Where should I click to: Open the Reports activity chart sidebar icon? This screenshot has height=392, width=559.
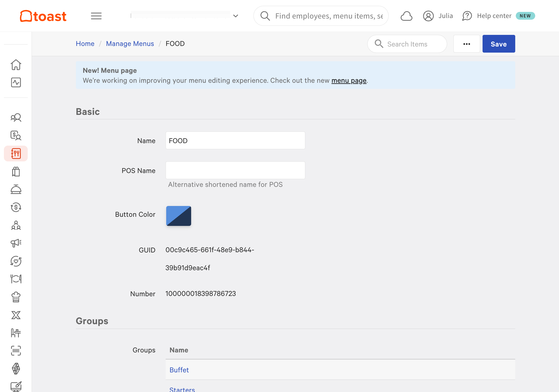coord(16,82)
